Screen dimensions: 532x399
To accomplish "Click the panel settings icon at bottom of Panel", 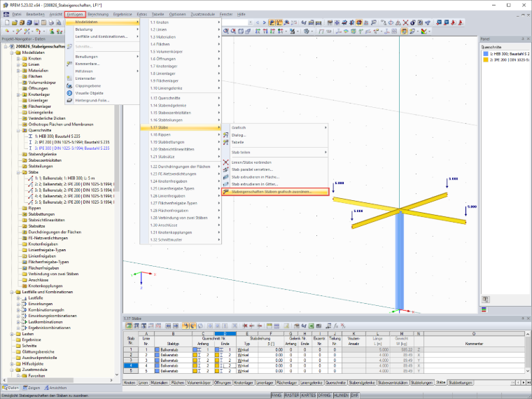I will [x=486, y=300].
